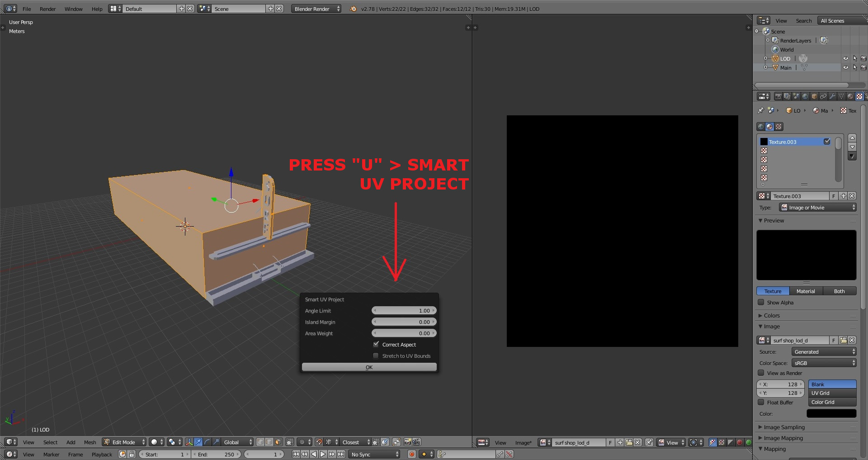
Task: Switch to vertex select mode
Action: 260,442
